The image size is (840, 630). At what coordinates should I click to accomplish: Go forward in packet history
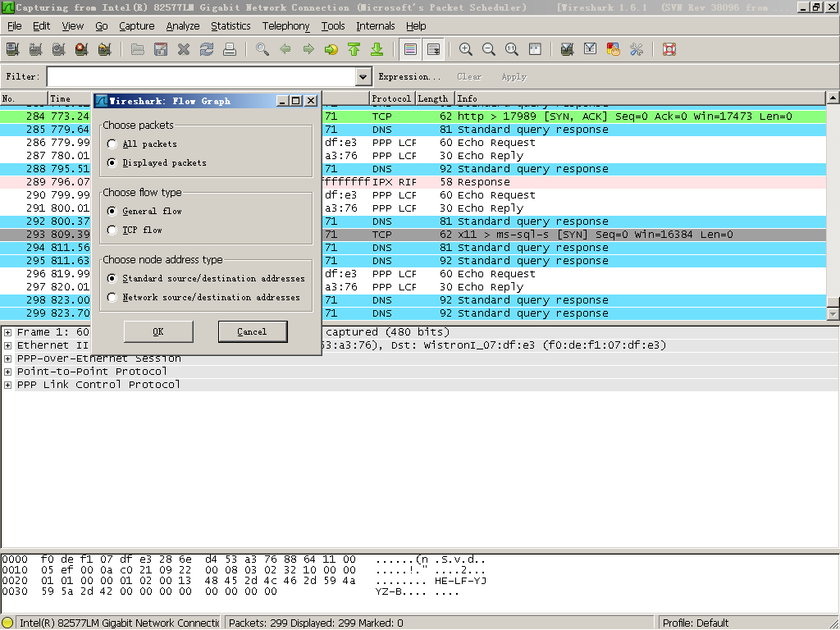(x=308, y=49)
